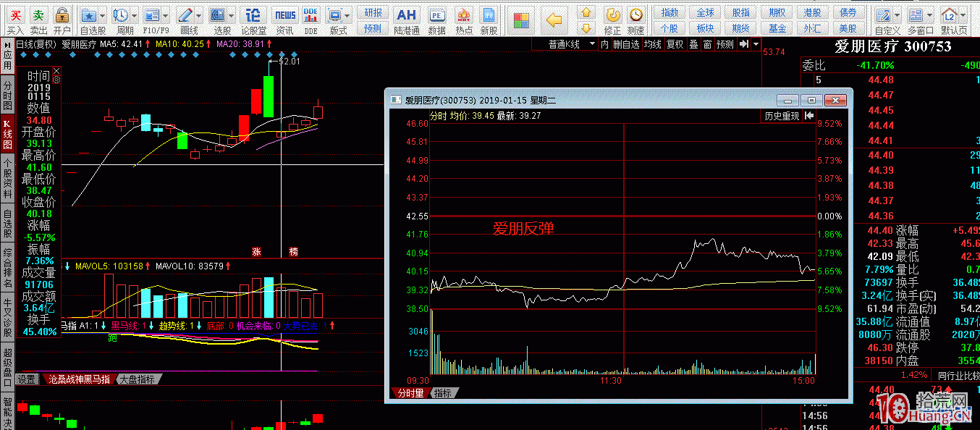Toggle 历史重现 history replay in popup
Viewport: 980px width, 430px height.
782,116
